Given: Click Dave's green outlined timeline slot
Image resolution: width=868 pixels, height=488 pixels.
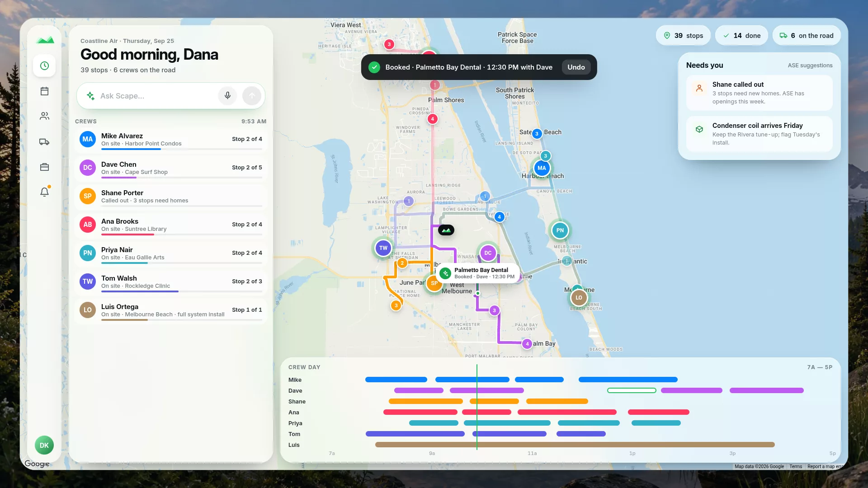Looking at the screenshot, I should tap(632, 390).
